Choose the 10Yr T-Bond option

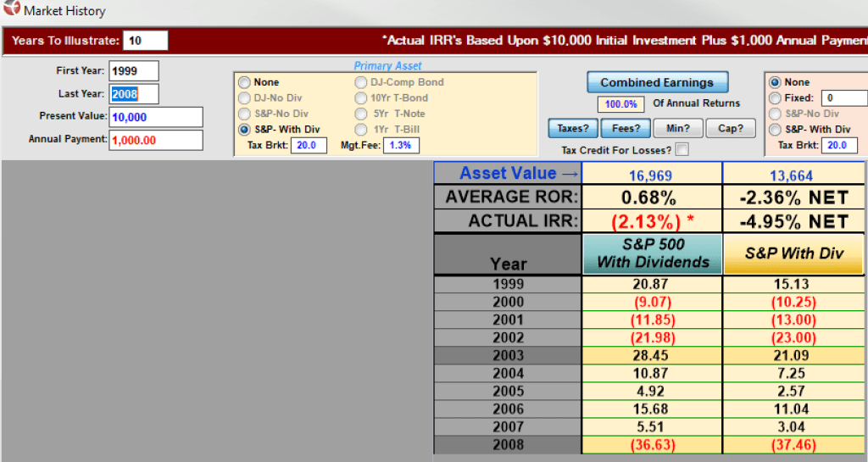point(361,98)
